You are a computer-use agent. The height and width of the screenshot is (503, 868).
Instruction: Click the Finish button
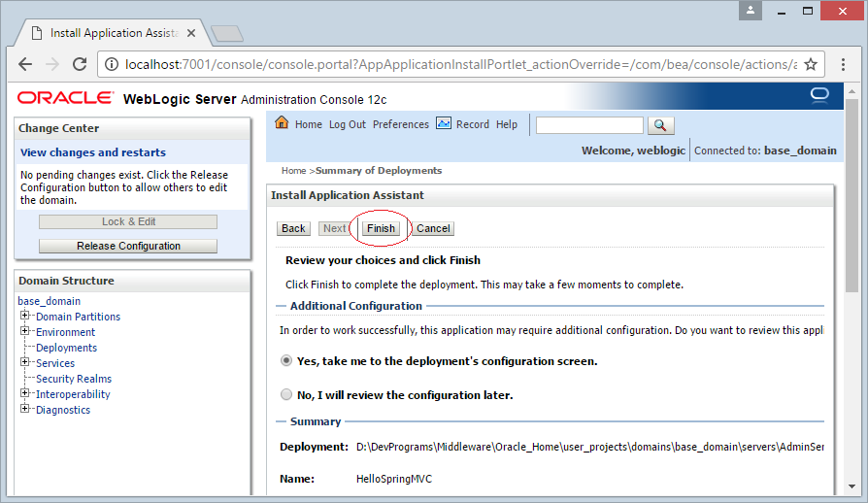tap(381, 228)
